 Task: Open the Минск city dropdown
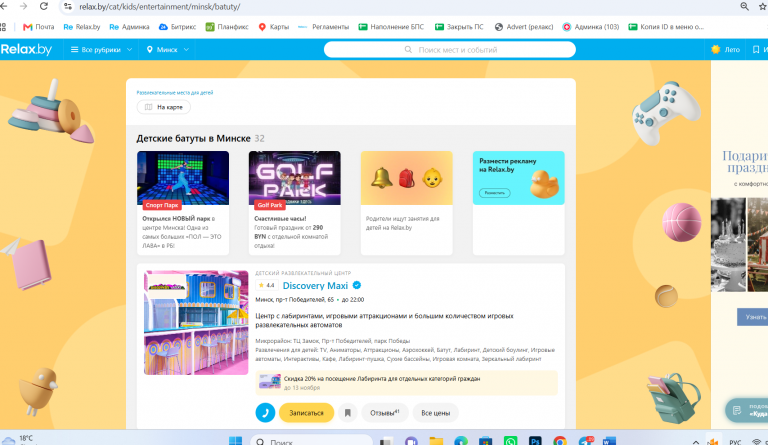coord(168,49)
